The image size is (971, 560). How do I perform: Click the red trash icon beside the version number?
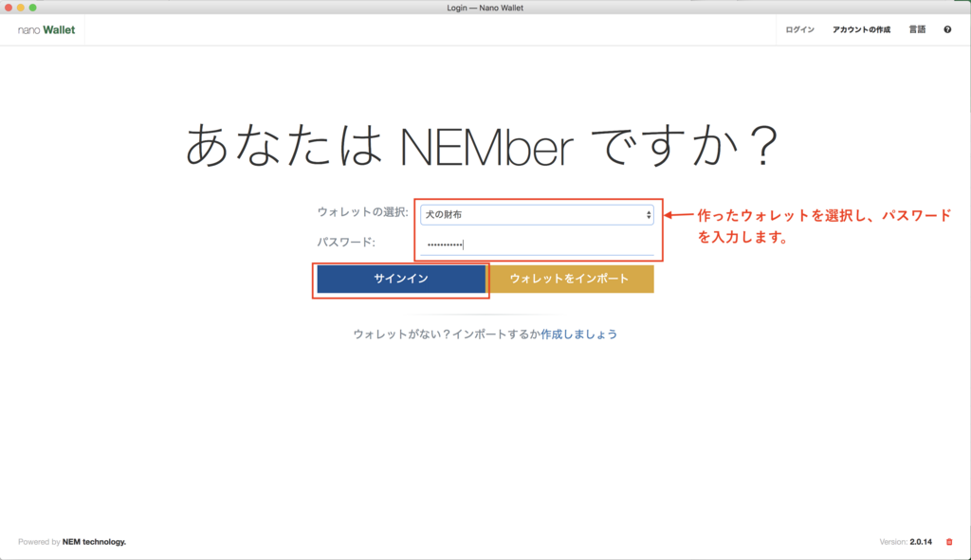(x=949, y=542)
